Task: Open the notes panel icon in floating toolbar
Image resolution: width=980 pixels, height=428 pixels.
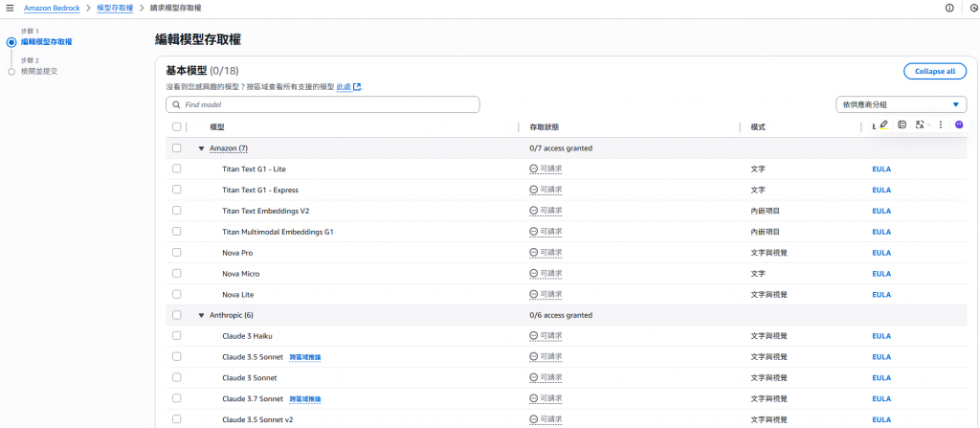Action: pos(902,124)
